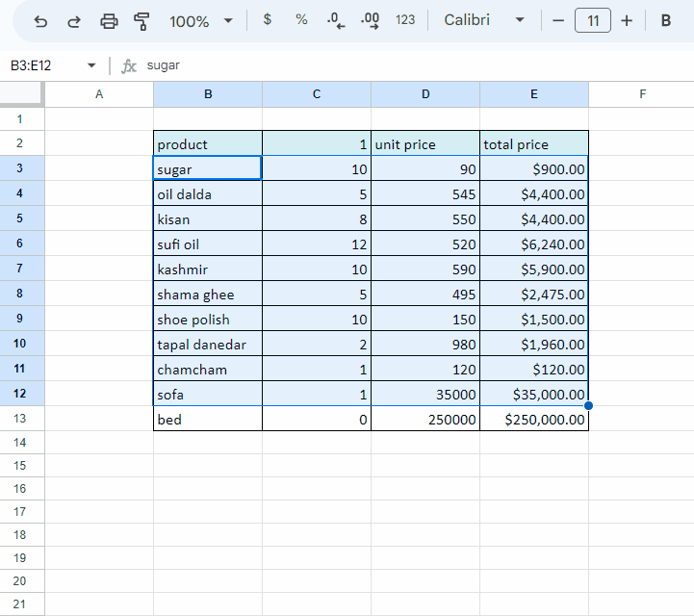Open the 100% zoom dropdown
This screenshot has width=694, height=616.
pyautogui.click(x=200, y=21)
